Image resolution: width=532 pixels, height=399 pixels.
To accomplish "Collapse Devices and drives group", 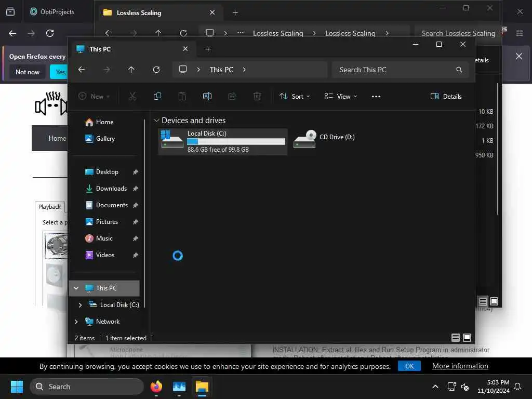I will (156, 121).
